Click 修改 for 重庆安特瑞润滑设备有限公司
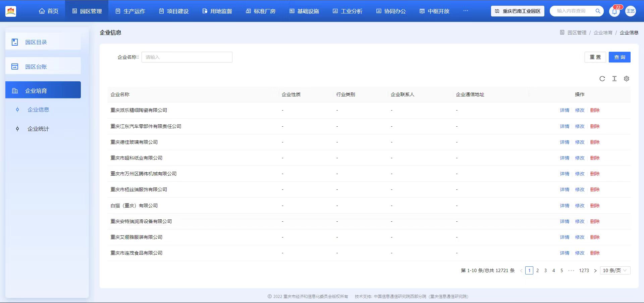 point(580,221)
